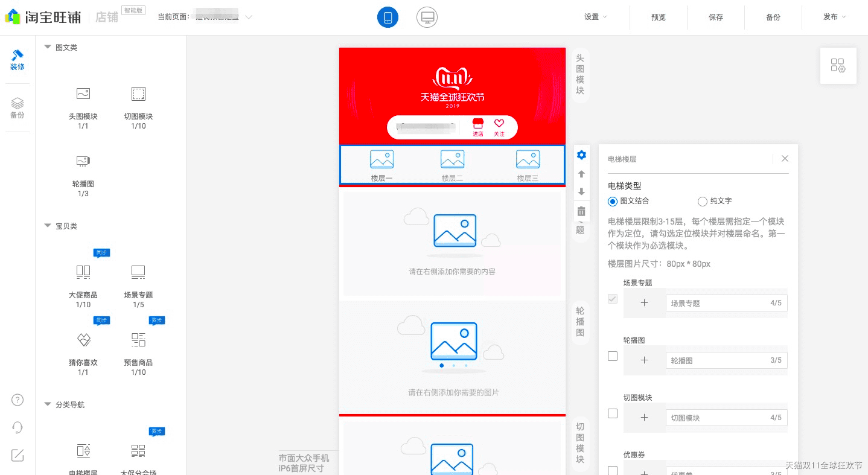
Task: Select 场景专题 module icon in the left panel
Action: (x=138, y=272)
